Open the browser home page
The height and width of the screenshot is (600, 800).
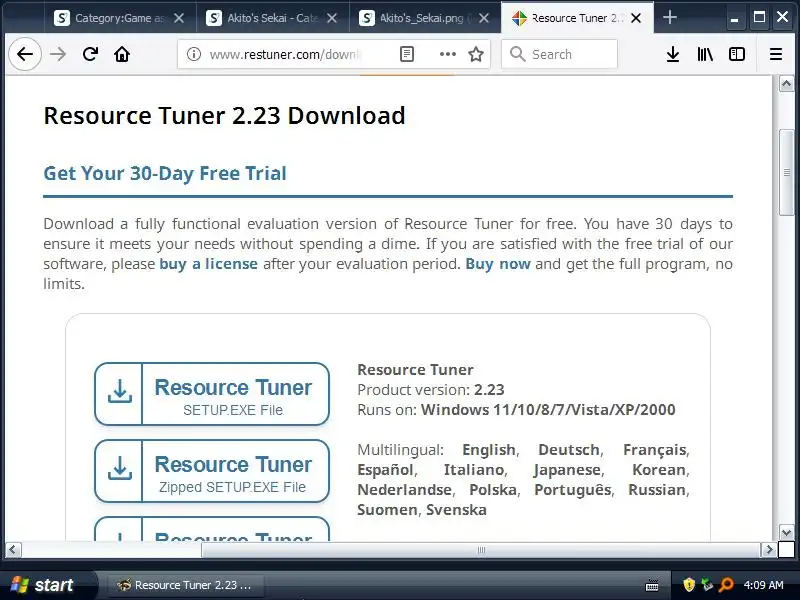(122, 54)
